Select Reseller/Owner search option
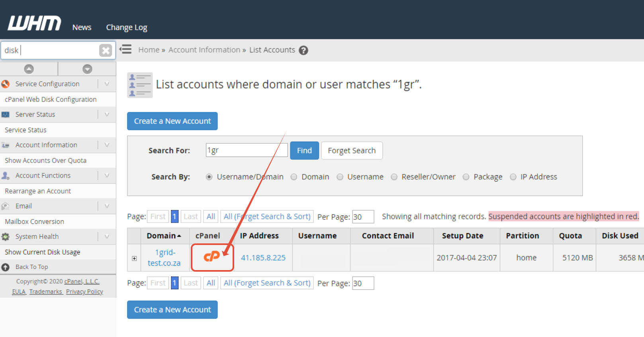Viewport: 644px width, 337px height. pos(394,177)
